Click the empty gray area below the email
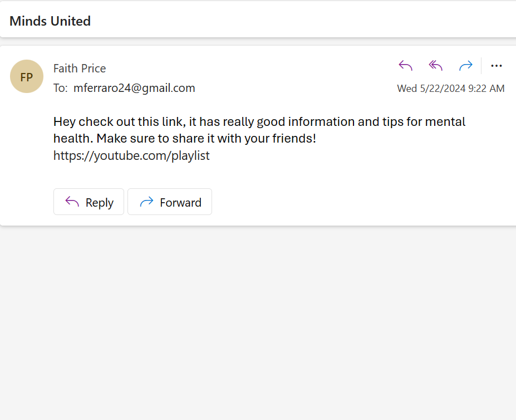This screenshot has height=420, width=516. 258,323
